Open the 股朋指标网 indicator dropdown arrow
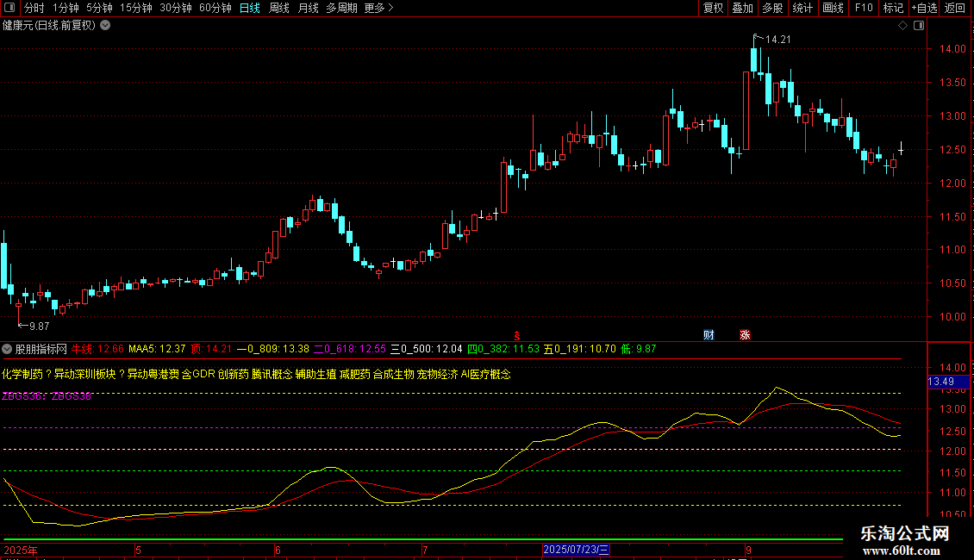This screenshot has width=974, height=560. (8, 349)
